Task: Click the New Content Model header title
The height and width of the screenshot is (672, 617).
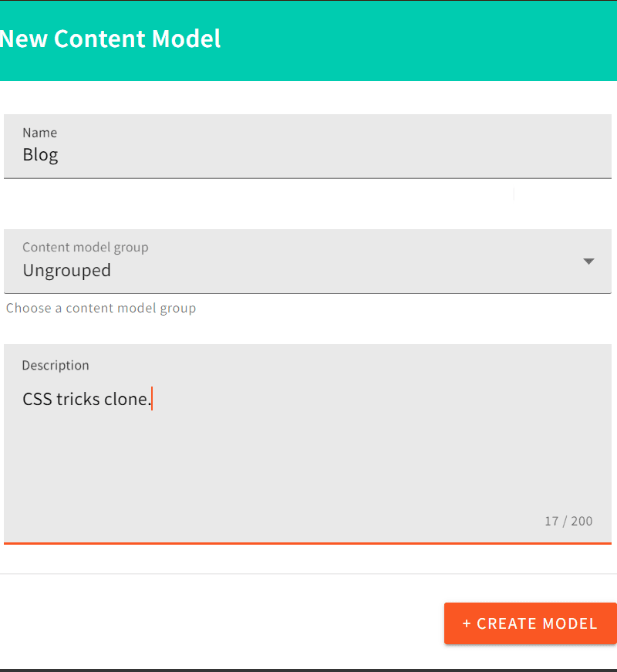Action: [x=110, y=39]
